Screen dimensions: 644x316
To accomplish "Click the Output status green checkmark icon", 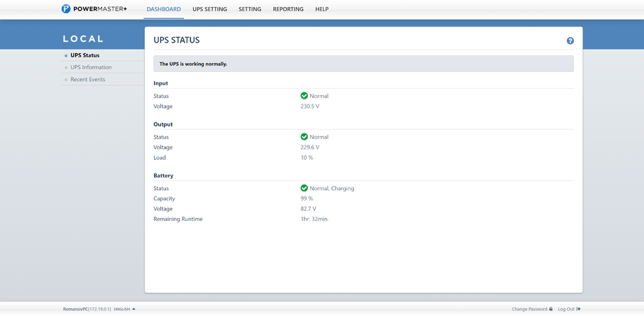I will point(304,137).
